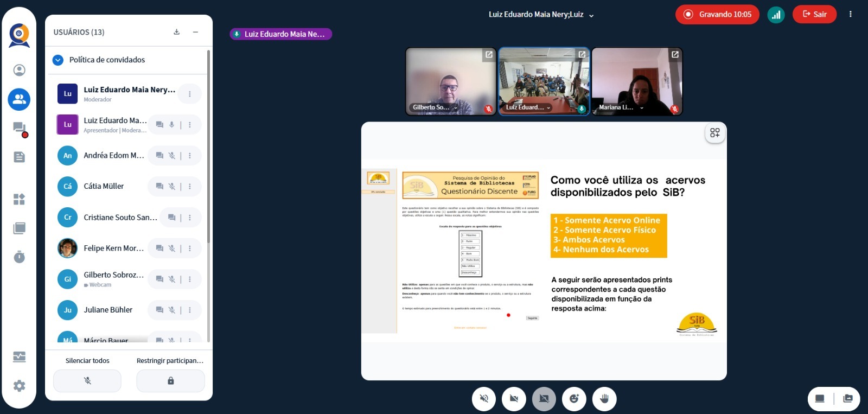
Task: Click the Silenciar todos mute button
Action: tap(87, 380)
